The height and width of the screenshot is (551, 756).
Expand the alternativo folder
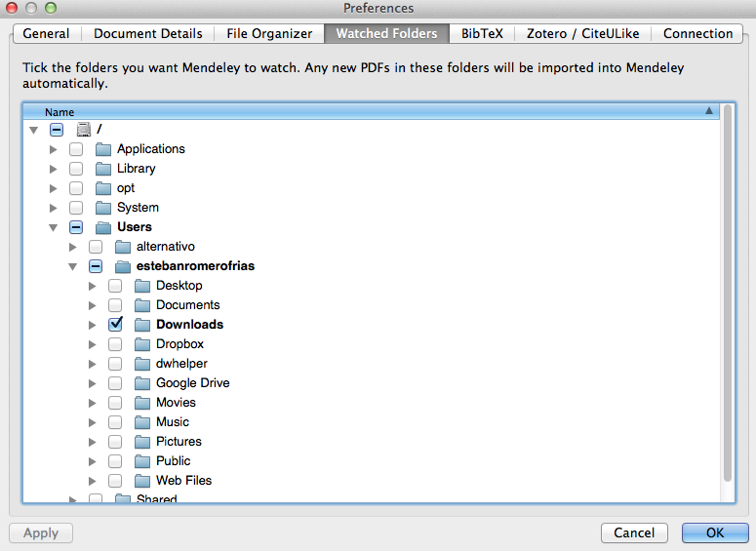[73, 247]
